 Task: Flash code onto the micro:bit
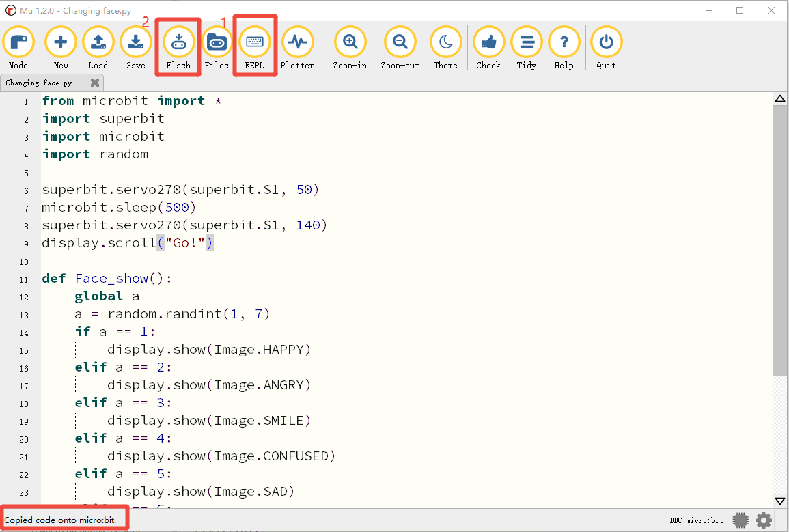pyautogui.click(x=178, y=48)
